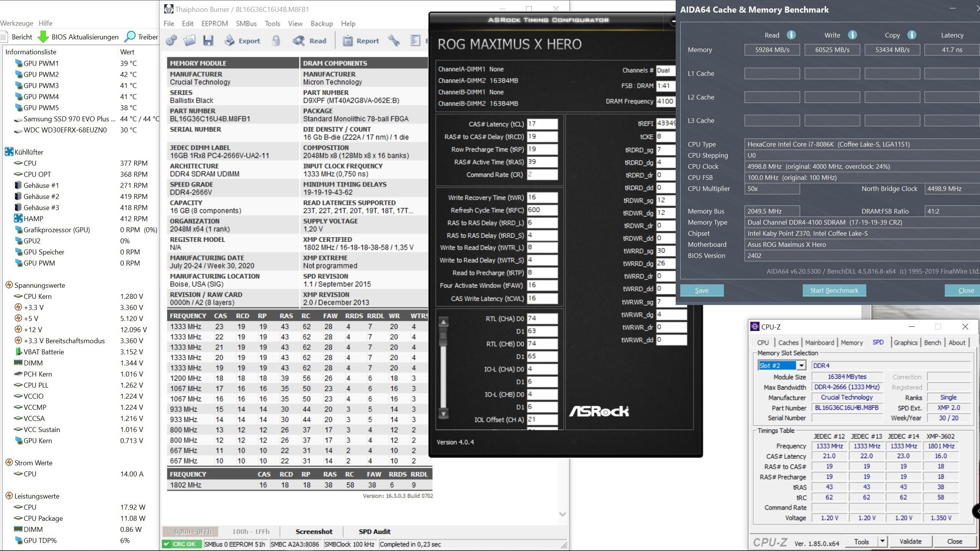Image resolution: width=980 pixels, height=551 pixels.
Task: Click the HAMP fan icon in sensor list
Action: [x=18, y=218]
